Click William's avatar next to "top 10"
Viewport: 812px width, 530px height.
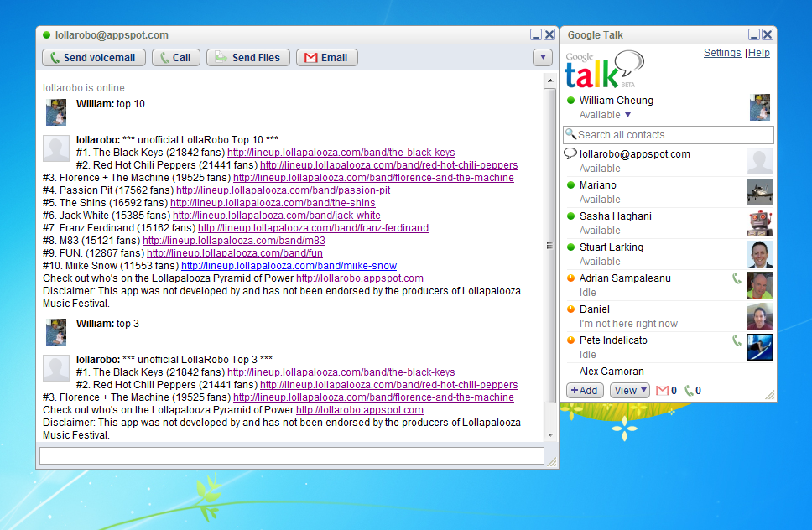[x=56, y=112]
